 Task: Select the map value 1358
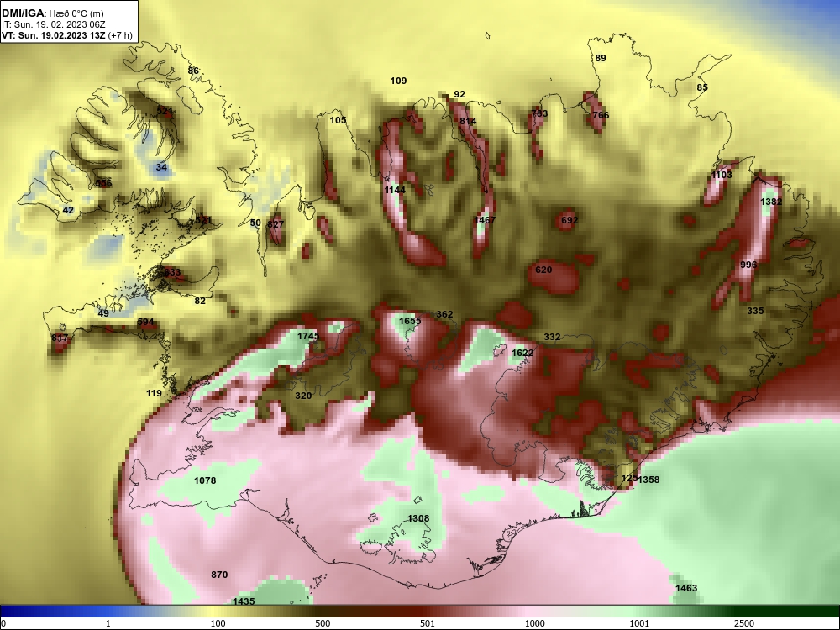[x=648, y=480]
